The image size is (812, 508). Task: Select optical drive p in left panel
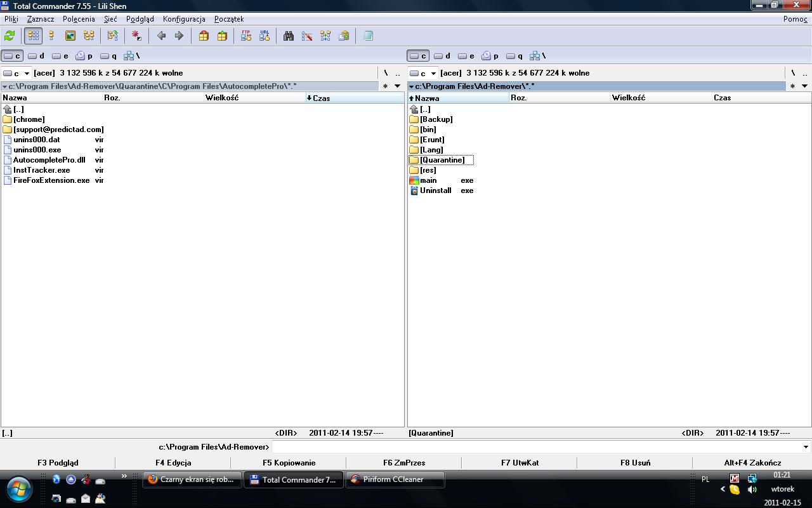(x=84, y=56)
